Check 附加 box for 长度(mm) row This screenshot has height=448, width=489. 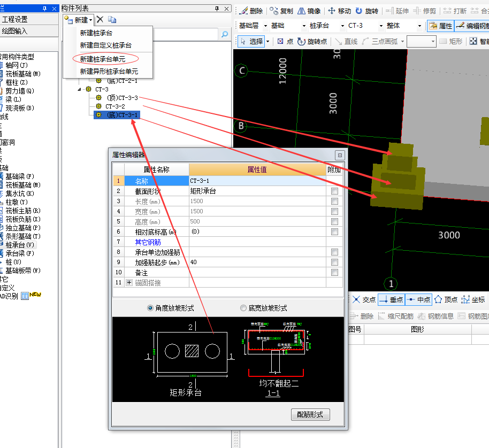[334, 201]
